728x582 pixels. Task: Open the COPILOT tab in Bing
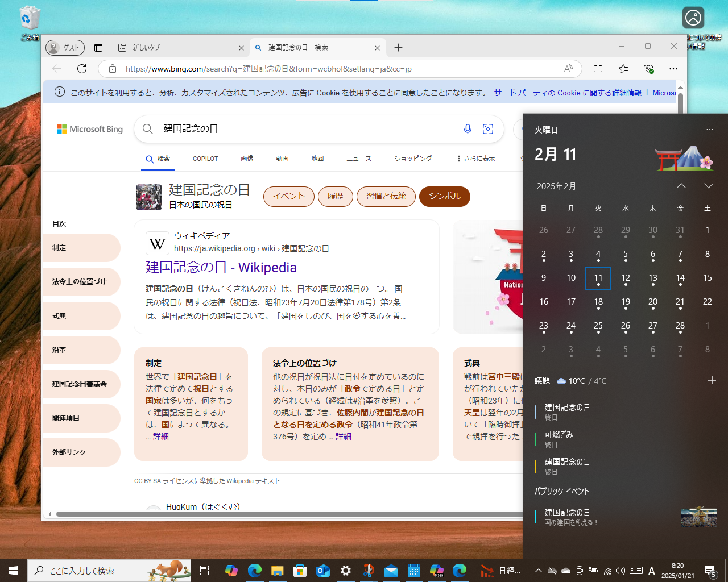(205, 159)
